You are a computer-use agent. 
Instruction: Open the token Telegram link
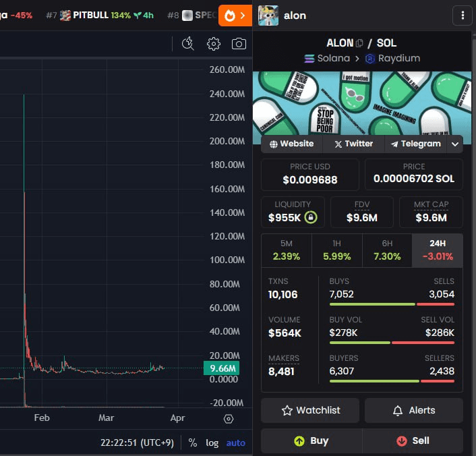click(x=415, y=144)
